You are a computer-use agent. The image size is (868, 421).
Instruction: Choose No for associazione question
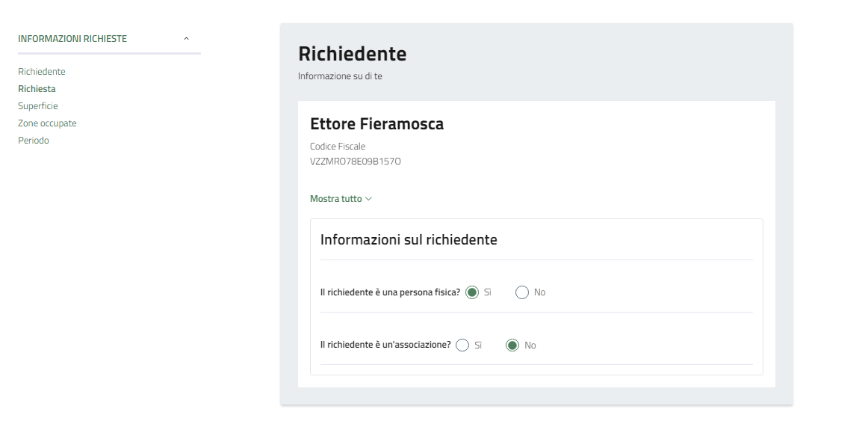coord(512,345)
